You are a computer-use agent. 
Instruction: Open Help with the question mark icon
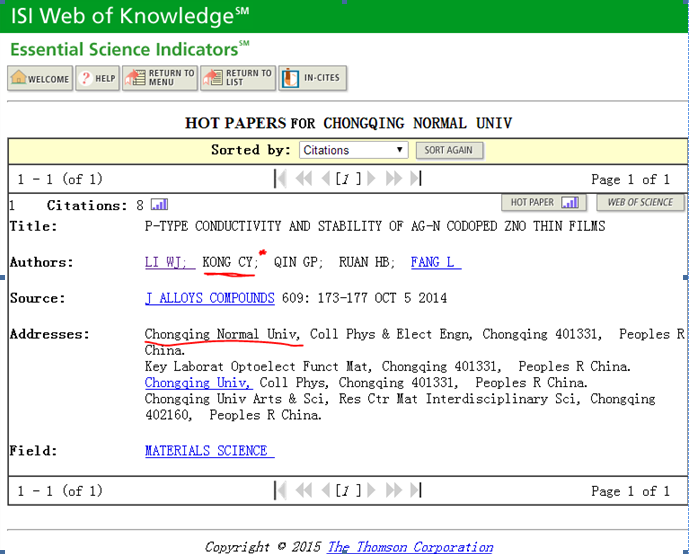click(x=97, y=79)
